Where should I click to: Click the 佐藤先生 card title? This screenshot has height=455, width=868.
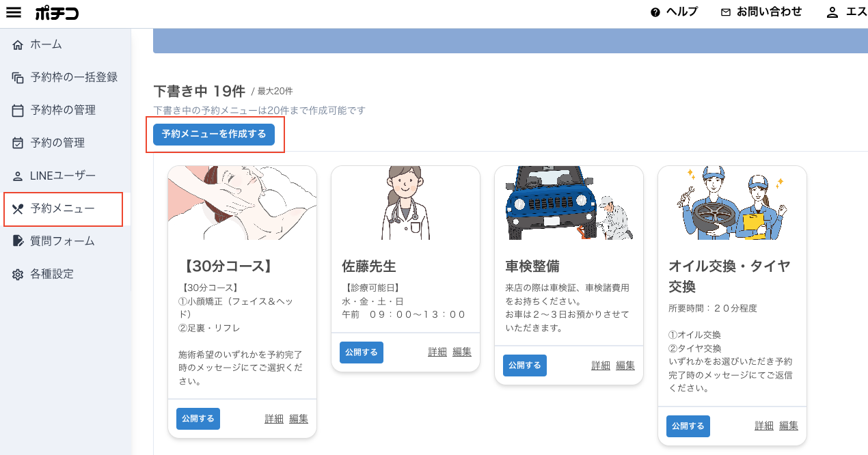point(369,266)
